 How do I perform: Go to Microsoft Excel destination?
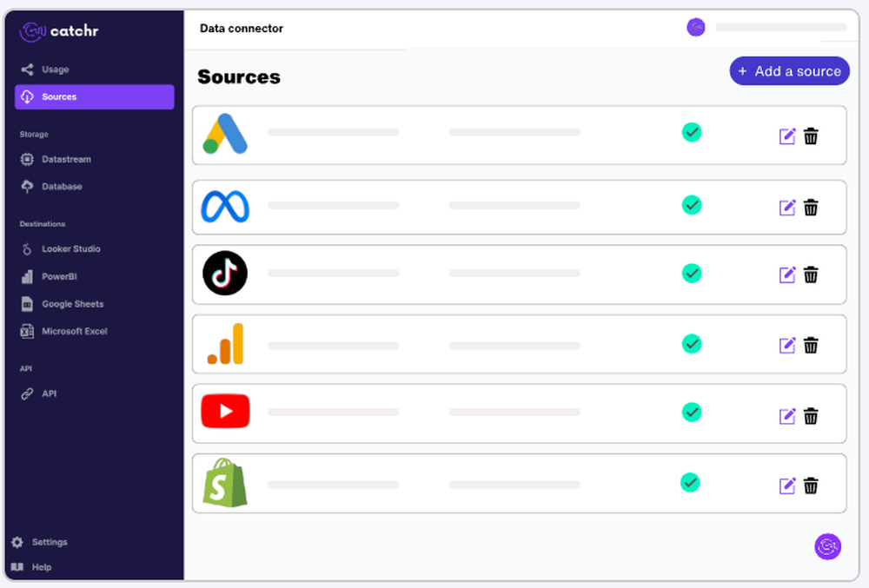click(74, 332)
